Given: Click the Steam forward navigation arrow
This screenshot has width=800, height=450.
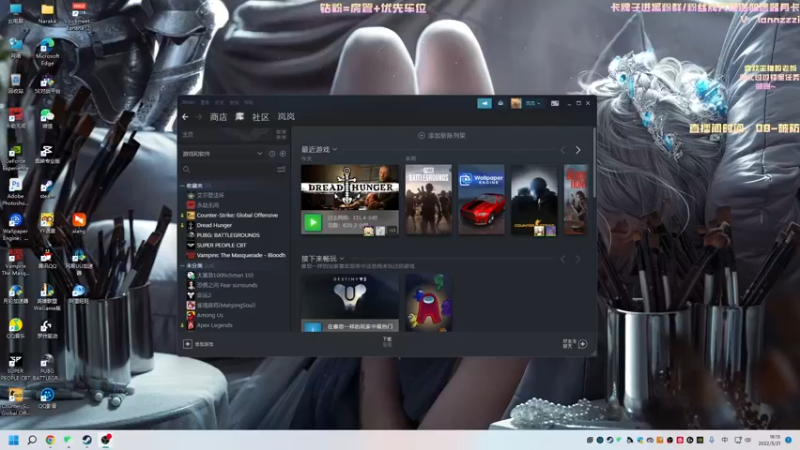Looking at the screenshot, I should tap(199, 117).
